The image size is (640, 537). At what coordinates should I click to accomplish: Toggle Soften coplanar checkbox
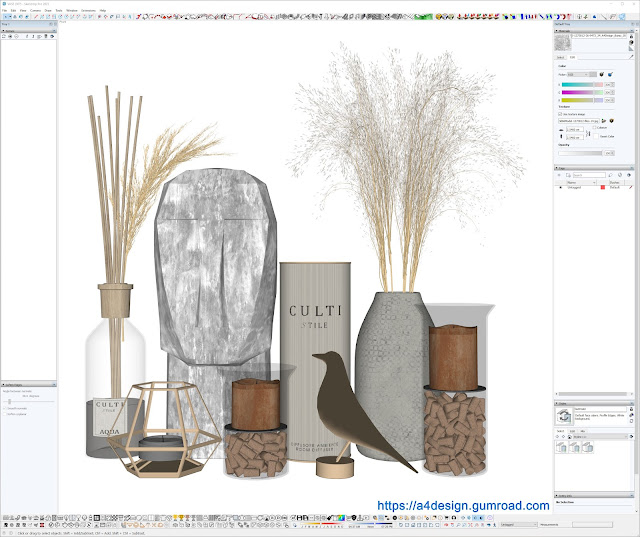tap(4, 414)
